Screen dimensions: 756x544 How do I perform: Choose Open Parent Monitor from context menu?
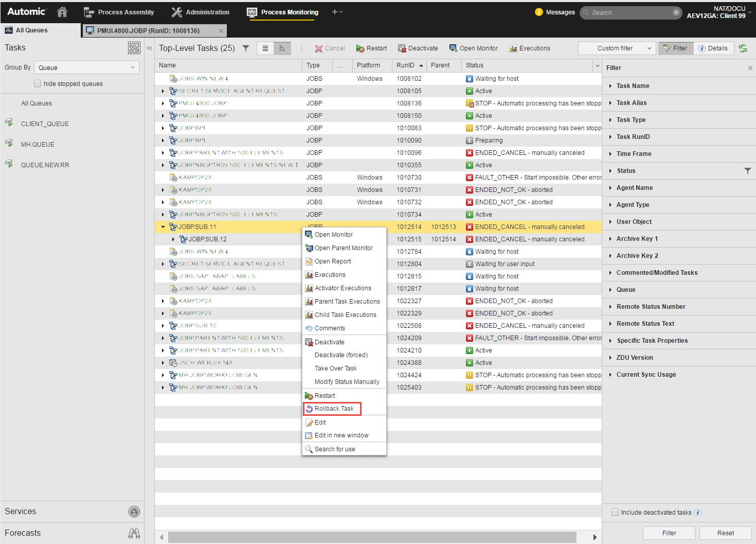coord(344,248)
